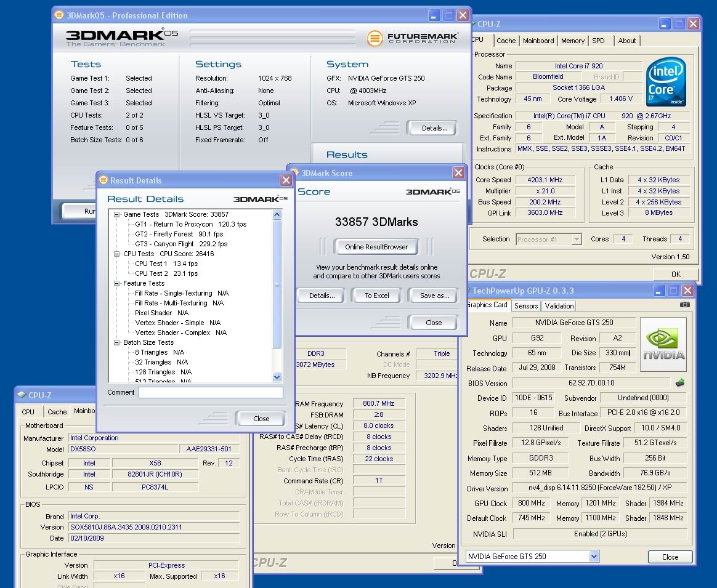Open CPU tab in bottom-left CPU-Z

click(28, 411)
